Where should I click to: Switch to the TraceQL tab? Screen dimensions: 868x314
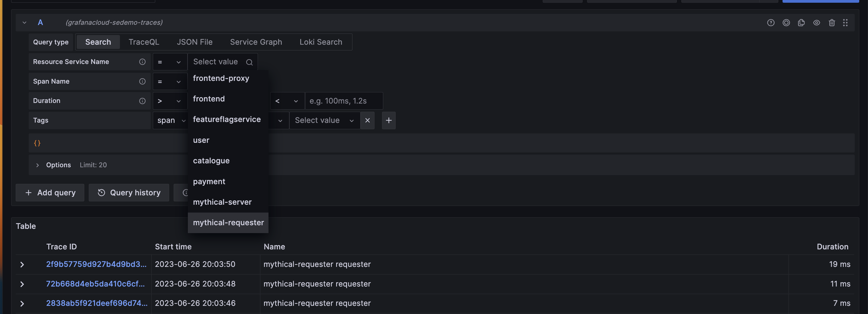pyautogui.click(x=144, y=42)
